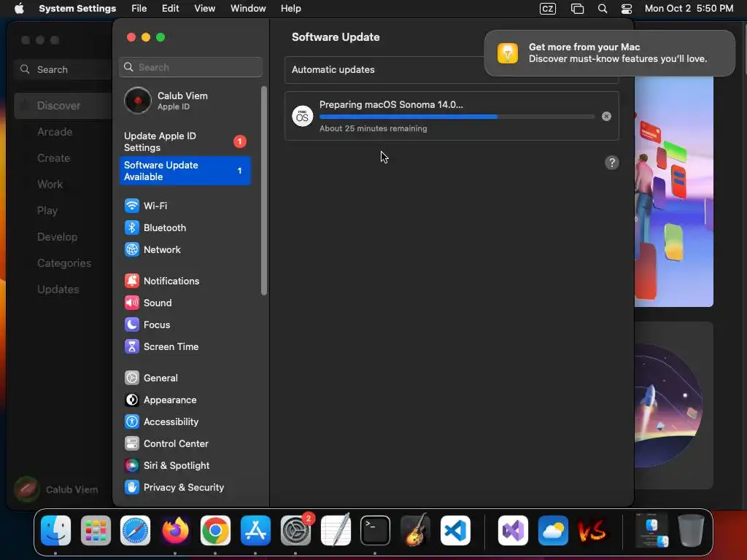This screenshot has height=560, width=747.
Task: Open Sound settings
Action: point(185,303)
